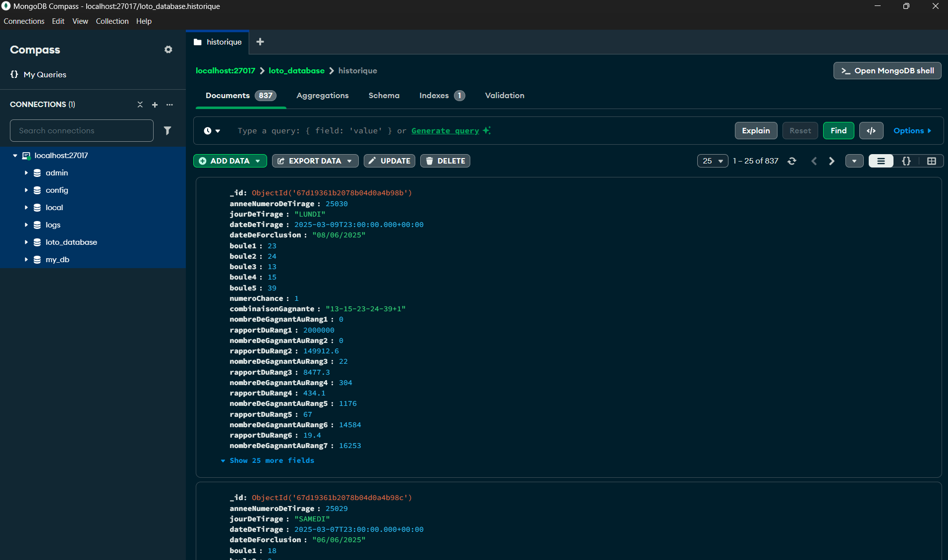Click the export to language code icon

[x=871, y=131]
